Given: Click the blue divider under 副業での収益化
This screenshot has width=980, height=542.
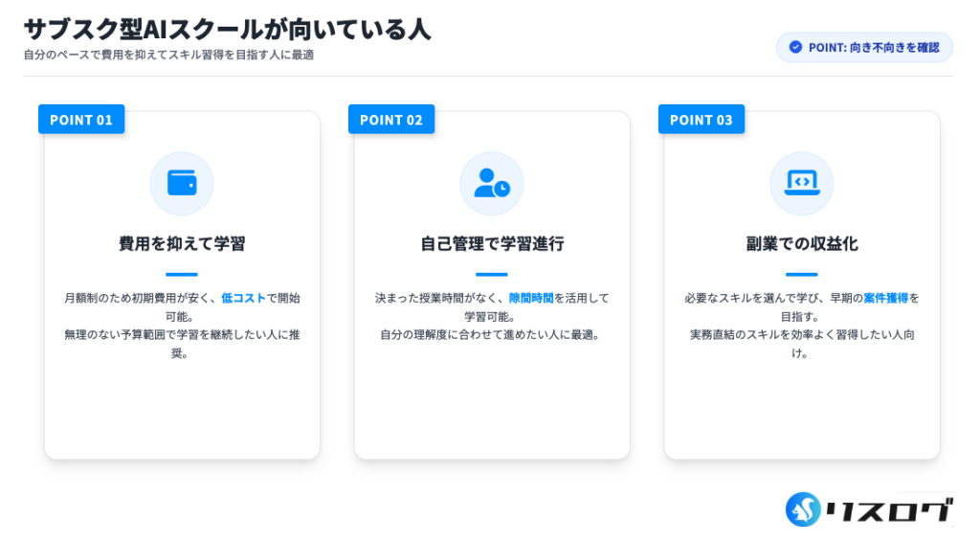Looking at the screenshot, I should point(802,274).
